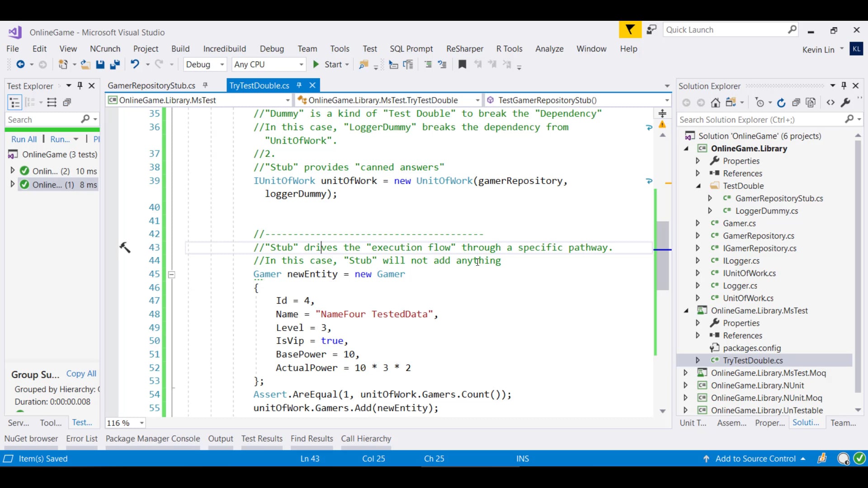Viewport: 868px width, 488px height.
Task: Open Solution Explorer Properties wrench icon
Action: [845, 103]
